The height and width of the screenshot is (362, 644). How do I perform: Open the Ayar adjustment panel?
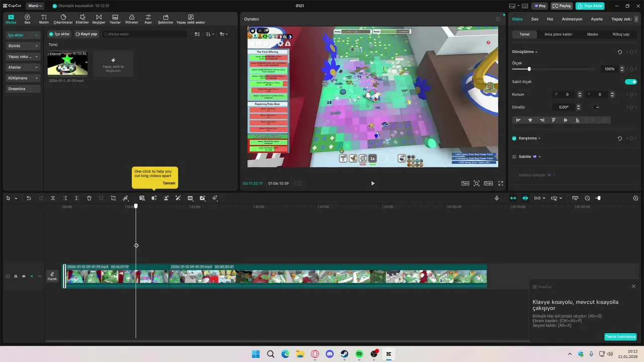pos(148,19)
